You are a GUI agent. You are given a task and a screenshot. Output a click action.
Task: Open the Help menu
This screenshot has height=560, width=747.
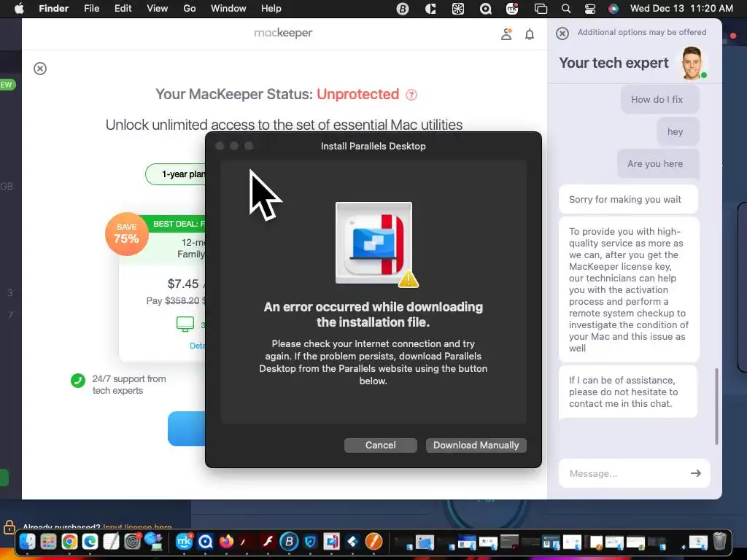pyautogui.click(x=271, y=9)
